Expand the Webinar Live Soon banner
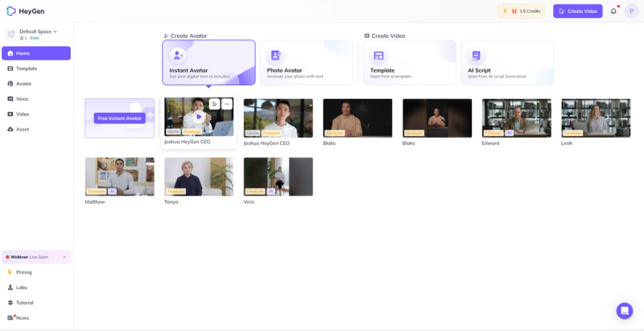This screenshot has height=331, width=644. point(36,257)
